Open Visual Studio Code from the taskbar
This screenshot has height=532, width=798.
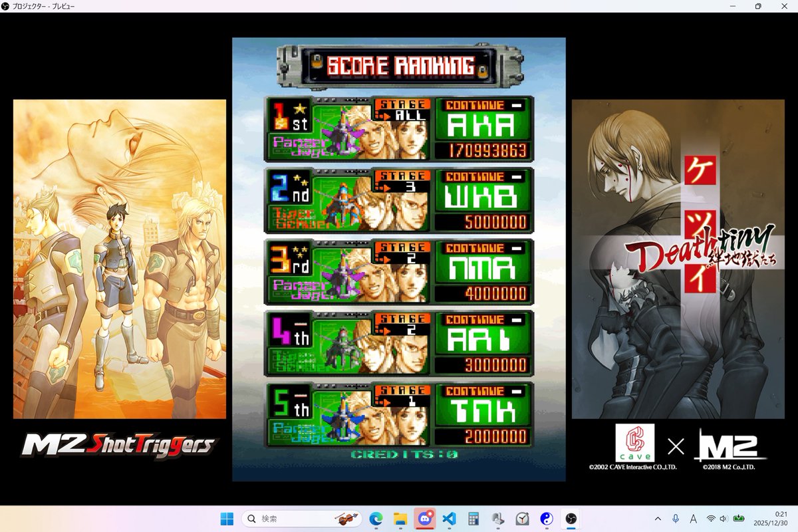click(449, 518)
